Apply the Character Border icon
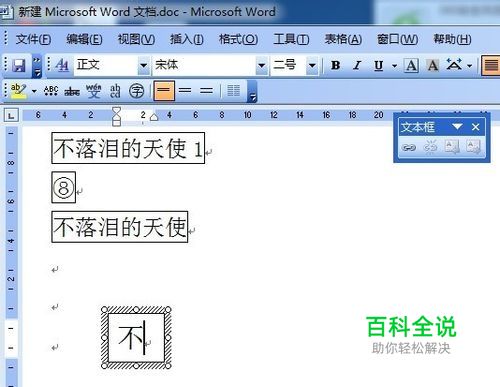The width and height of the screenshot is (500, 387). click(411, 65)
